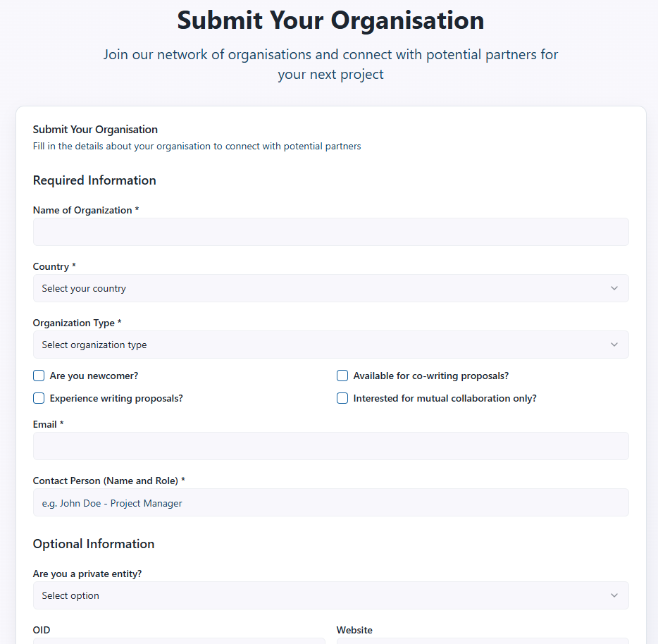Toggle 'Interested for mutual collaboration only?' checkbox
658x644 pixels.
(342, 398)
